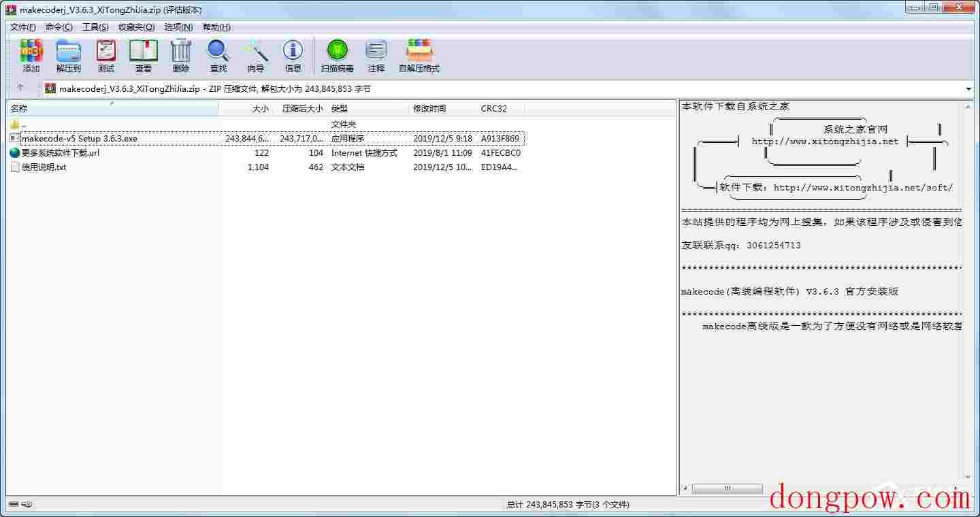Click http://www.xitongzhijia.net in the comment pane

[x=825, y=141]
